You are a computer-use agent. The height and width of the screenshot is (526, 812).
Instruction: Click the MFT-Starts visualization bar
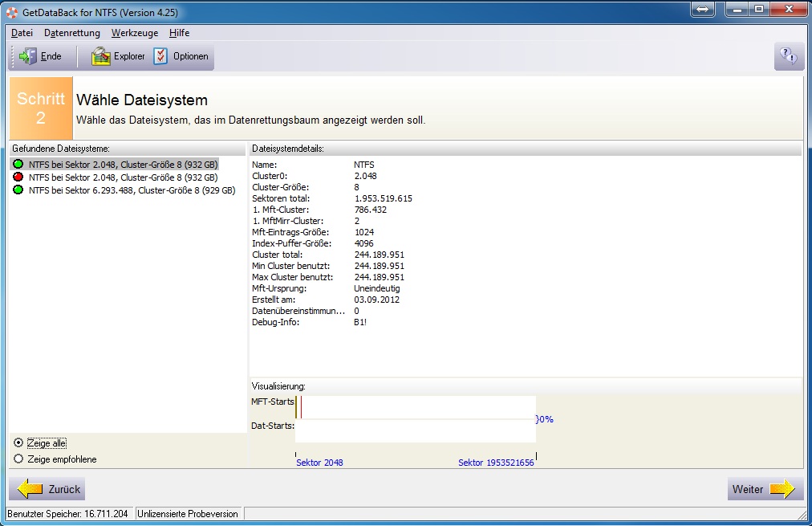(416, 407)
